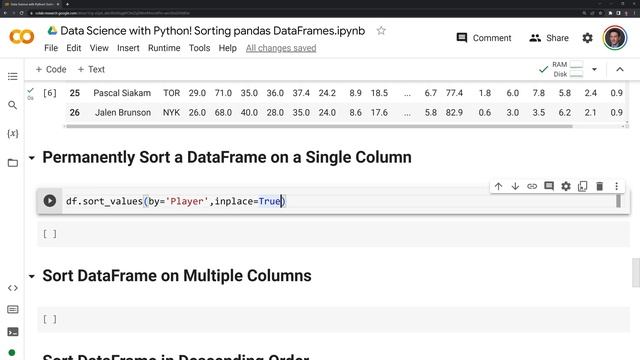
Task: Open the table of contents sidebar icon
Action: coord(13,77)
